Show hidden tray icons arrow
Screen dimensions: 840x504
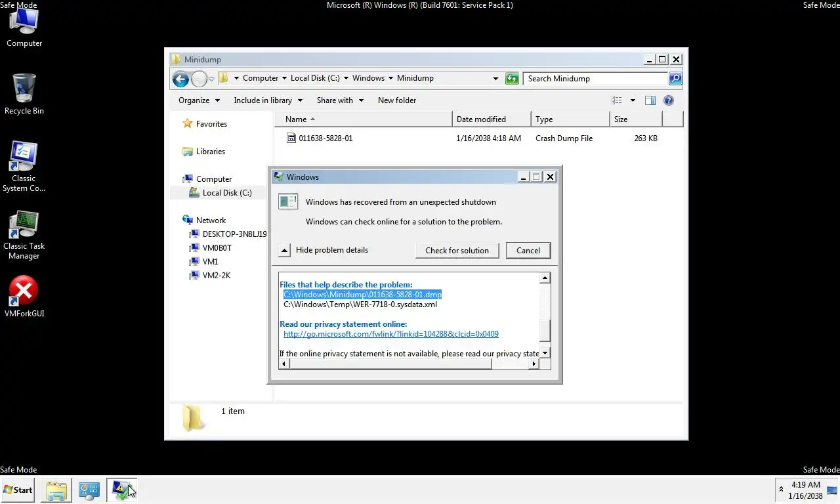pos(781,490)
